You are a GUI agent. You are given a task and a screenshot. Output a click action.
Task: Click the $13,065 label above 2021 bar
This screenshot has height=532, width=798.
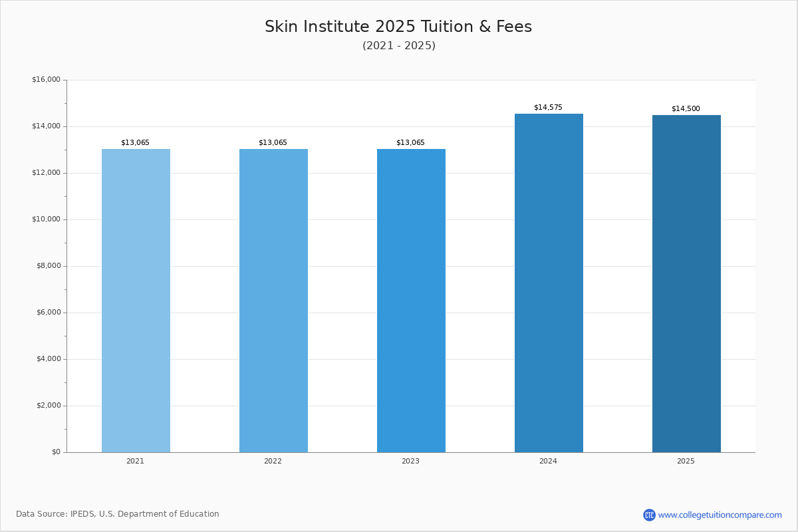135,142
